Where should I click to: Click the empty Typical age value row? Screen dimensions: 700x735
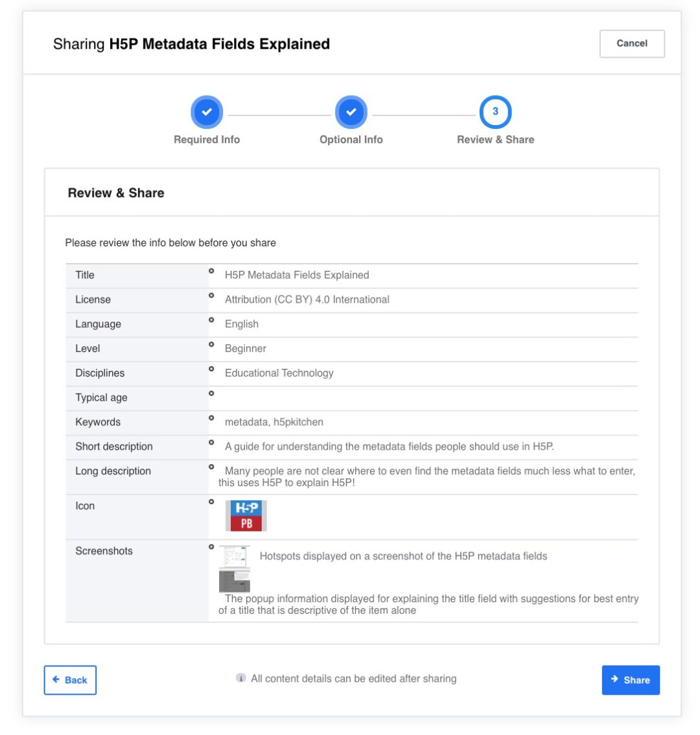point(421,398)
